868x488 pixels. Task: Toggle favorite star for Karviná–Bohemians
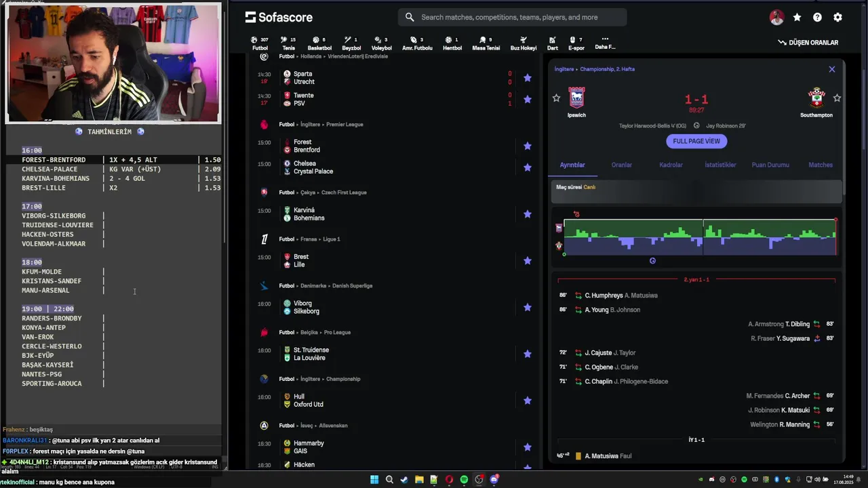click(528, 214)
